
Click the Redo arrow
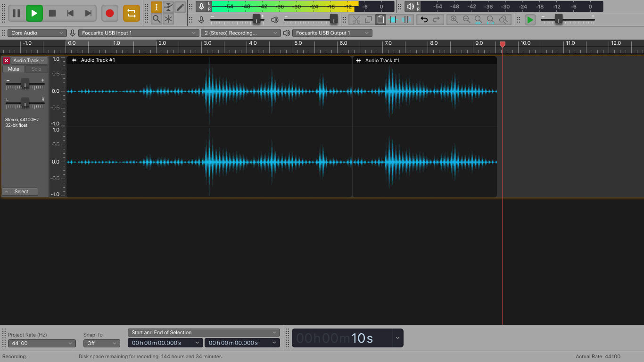436,20
